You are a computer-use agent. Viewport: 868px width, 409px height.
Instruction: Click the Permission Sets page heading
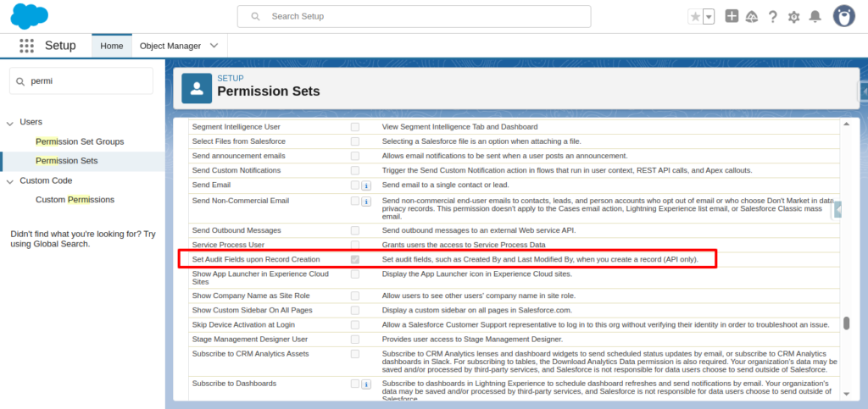pos(269,91)
